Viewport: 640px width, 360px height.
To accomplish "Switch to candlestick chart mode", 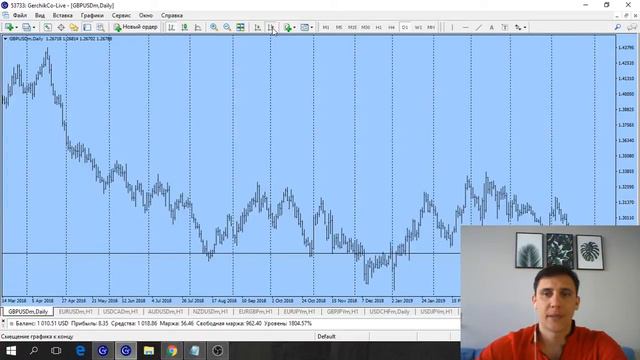I will [x=184, y=27].
